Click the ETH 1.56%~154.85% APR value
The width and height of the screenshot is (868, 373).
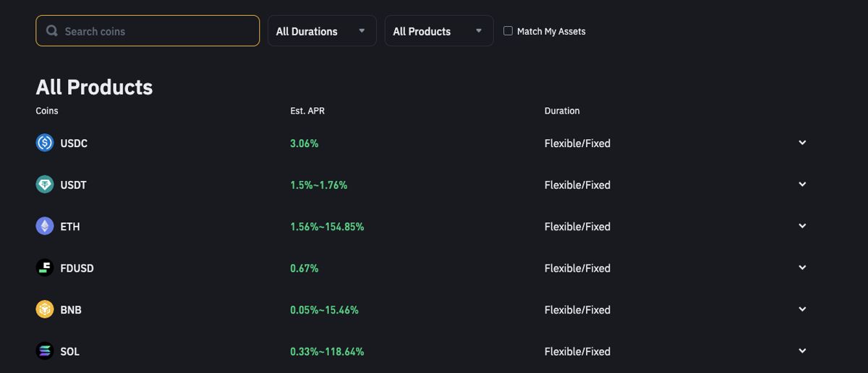(327, 227)
